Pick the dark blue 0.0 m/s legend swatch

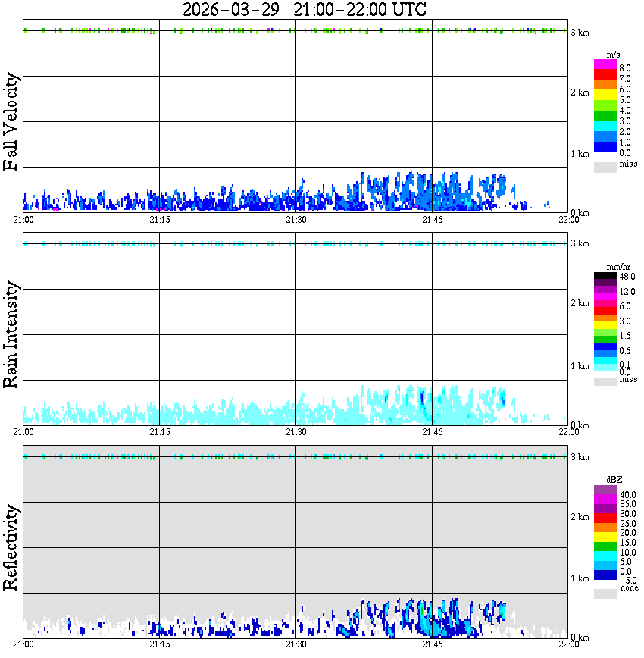pos(605,147)
